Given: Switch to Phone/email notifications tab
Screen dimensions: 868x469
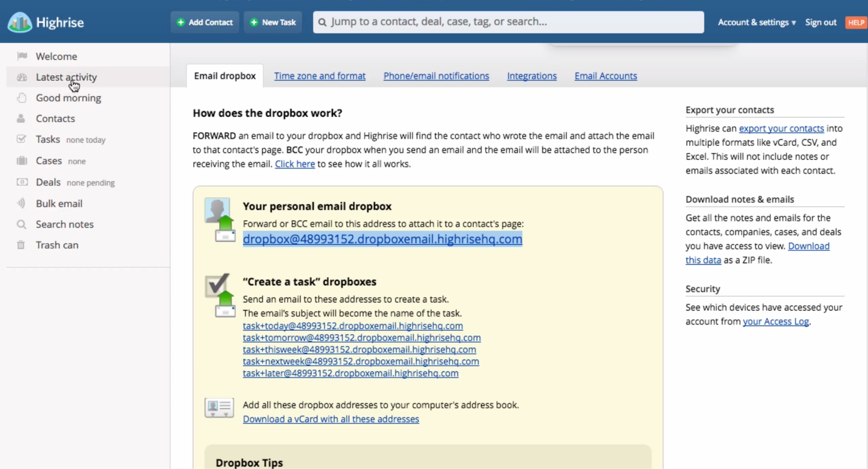Looking at the screenshot, I should click(x=436, y=76).
